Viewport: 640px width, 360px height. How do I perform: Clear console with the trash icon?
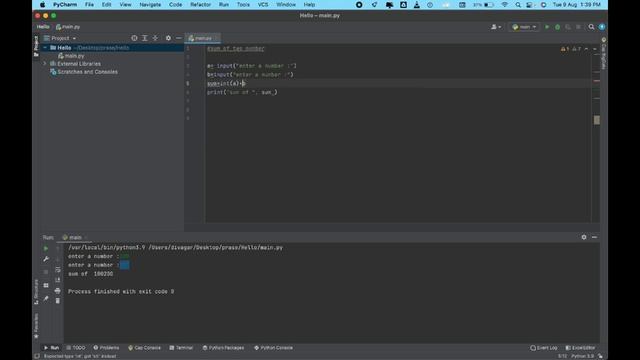tap(58, 301)
